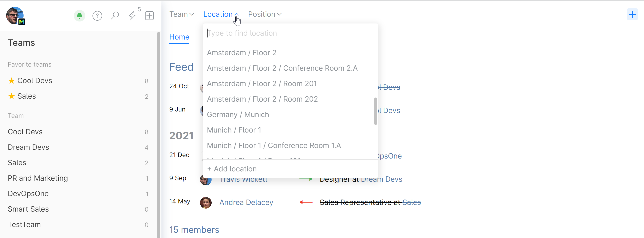Toggle the star on favorite Sales team
The height and width of the screenshot is (238, 644).
12,96
